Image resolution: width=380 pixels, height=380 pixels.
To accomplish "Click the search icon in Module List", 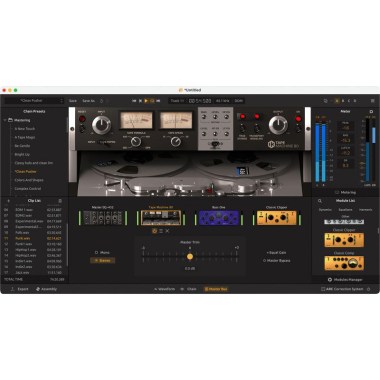I will click(x=320, y=201).
